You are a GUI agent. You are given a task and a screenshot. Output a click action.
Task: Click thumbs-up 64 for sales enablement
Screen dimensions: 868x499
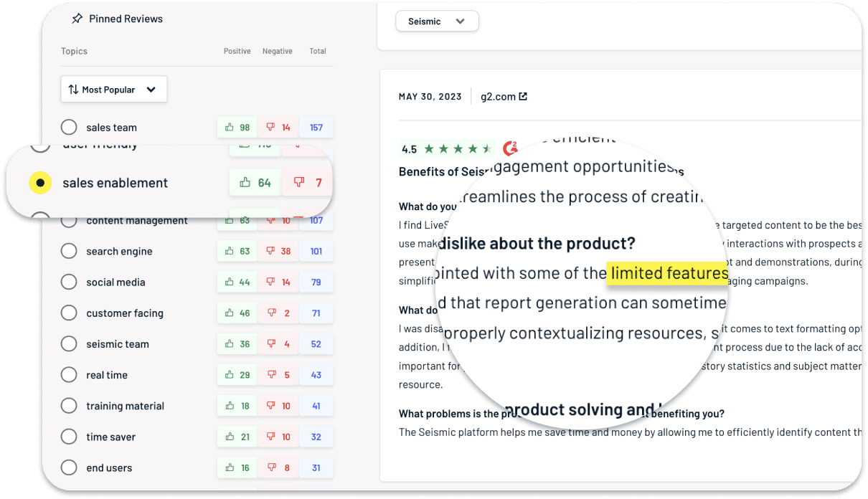[x=255, y=183]
